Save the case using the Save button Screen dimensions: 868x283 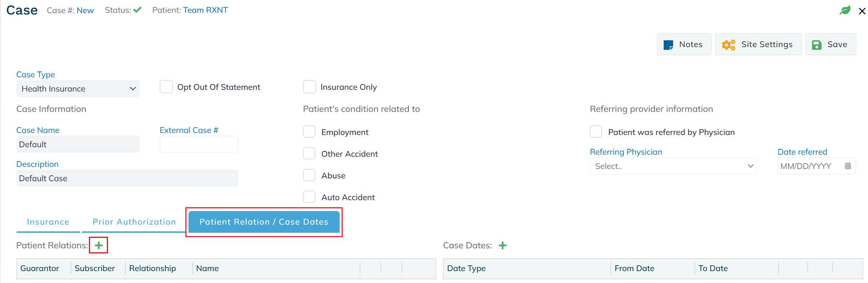[x=831, y=44]
